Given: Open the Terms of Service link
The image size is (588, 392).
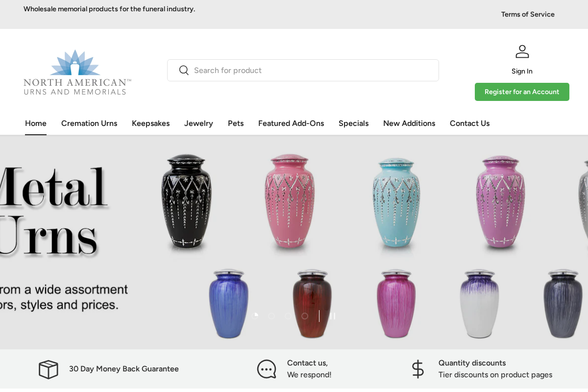Looking at the screenshot, I should pyautogui.click(x=528, y=14).
